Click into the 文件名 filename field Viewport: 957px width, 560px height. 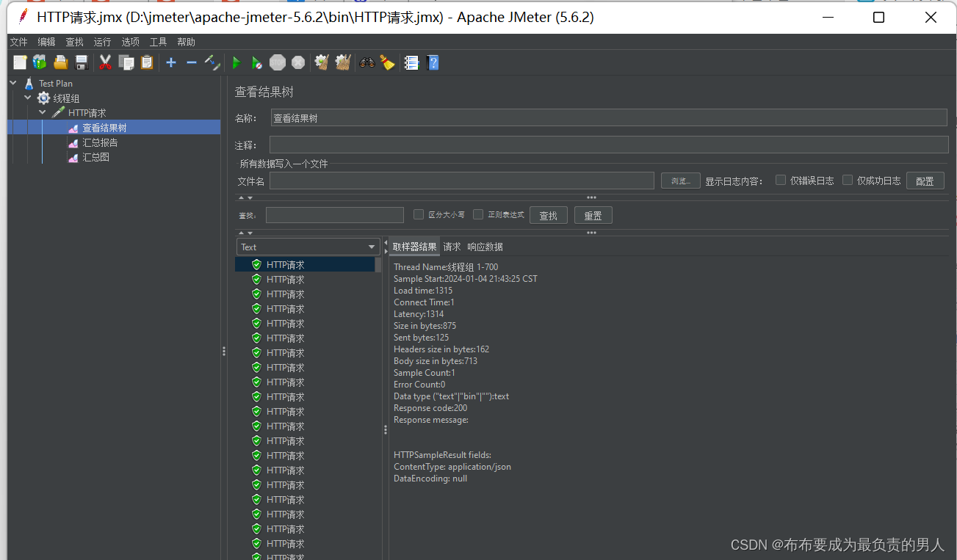[x=462, y=181]
